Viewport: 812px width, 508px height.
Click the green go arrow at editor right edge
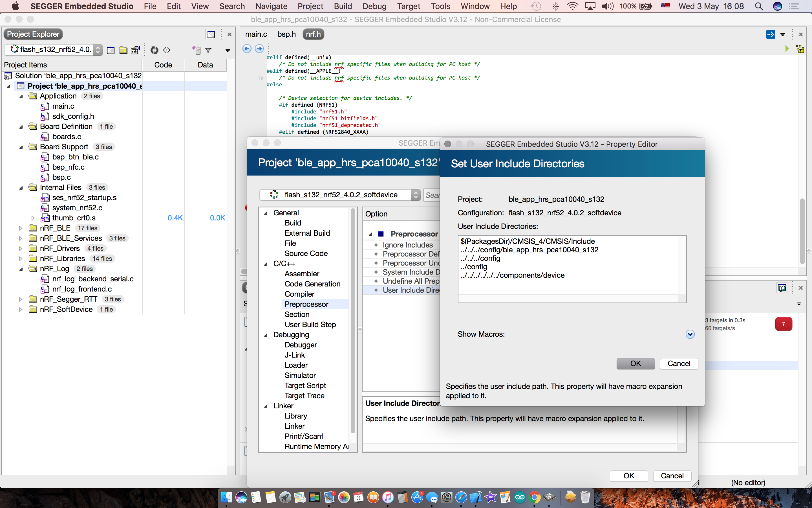[x=787, y=49]
